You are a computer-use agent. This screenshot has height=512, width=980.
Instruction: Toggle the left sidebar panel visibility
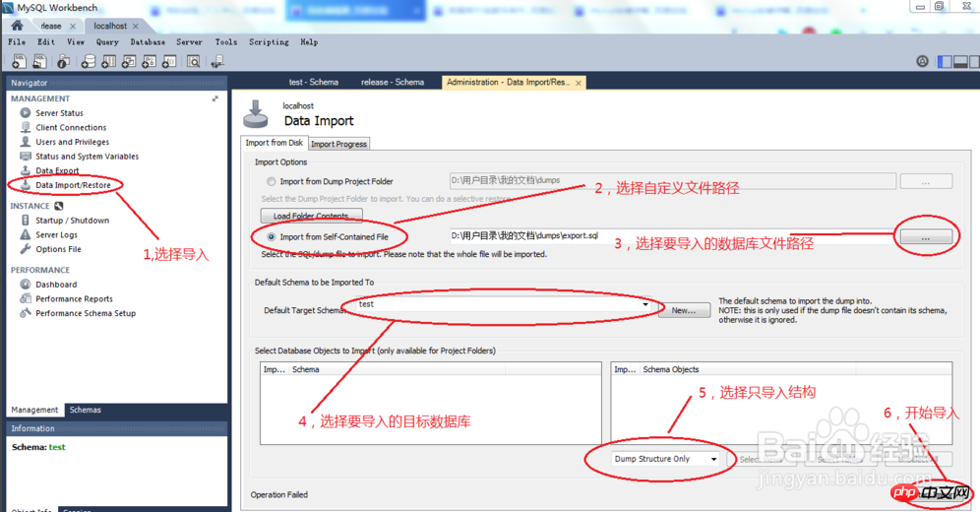pos(945,61)
